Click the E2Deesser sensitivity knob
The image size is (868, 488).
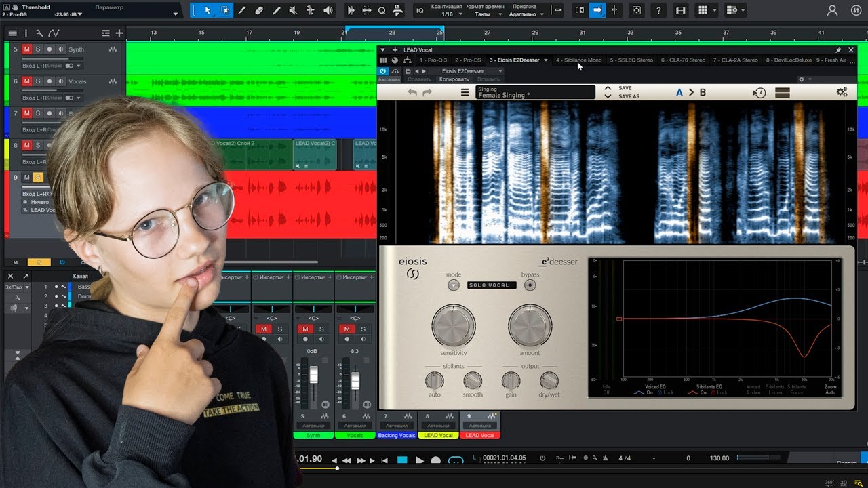point(454,326)
